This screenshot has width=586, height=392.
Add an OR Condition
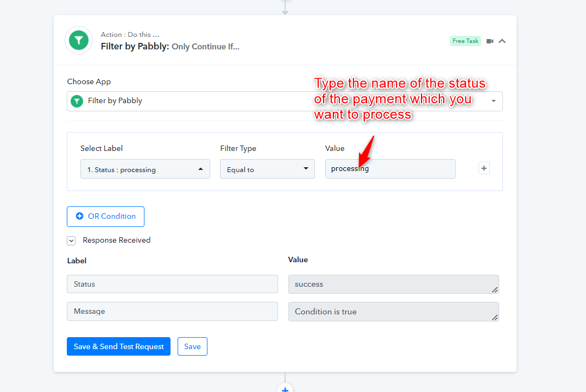[106, 217]
